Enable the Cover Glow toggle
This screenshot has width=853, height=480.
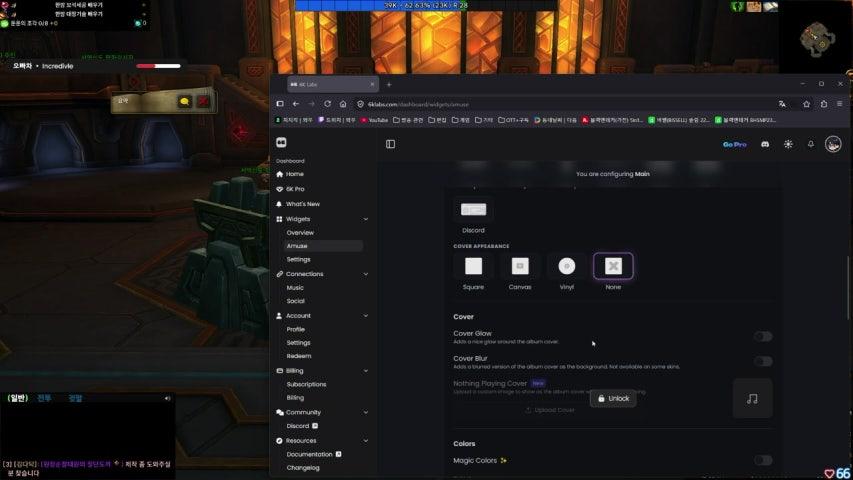point(763,337)
